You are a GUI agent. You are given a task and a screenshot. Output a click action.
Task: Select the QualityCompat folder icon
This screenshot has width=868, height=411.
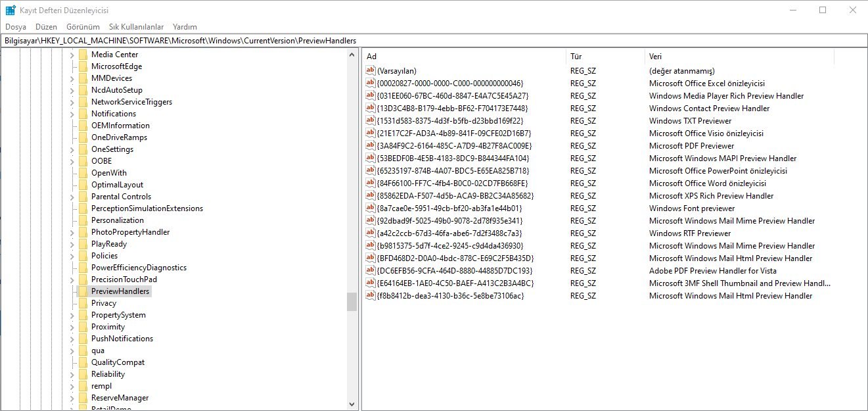(x=83, y=362)
